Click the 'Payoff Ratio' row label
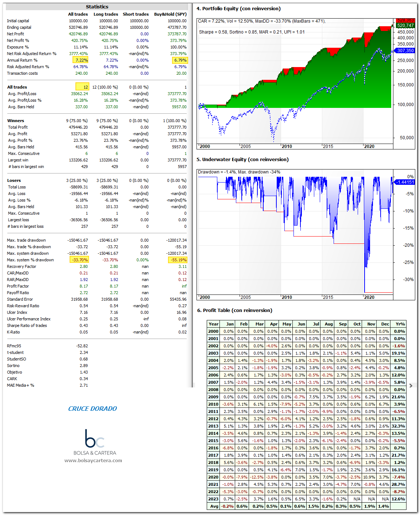Image resolution: width=420 pixels, height=515 pixels. pyautogui.click(x=18, y=293)
